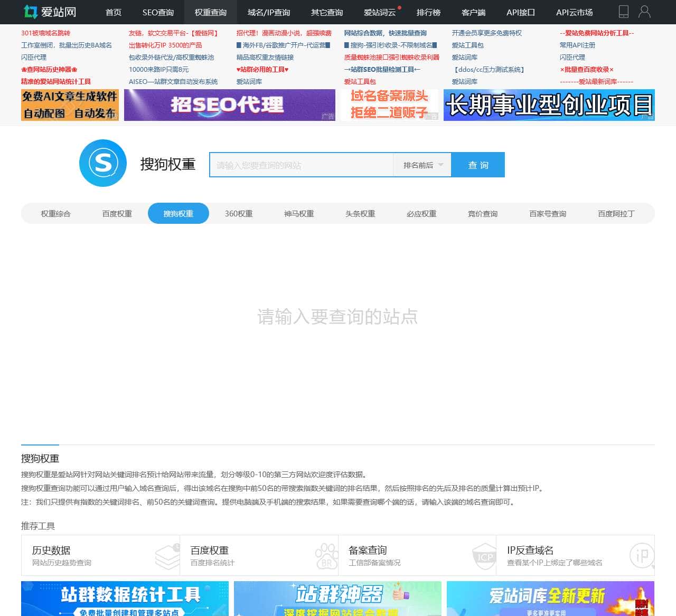Open 精品高权重友情链接 link
Screen dimensions: 676x616
(x=265, y=58)
